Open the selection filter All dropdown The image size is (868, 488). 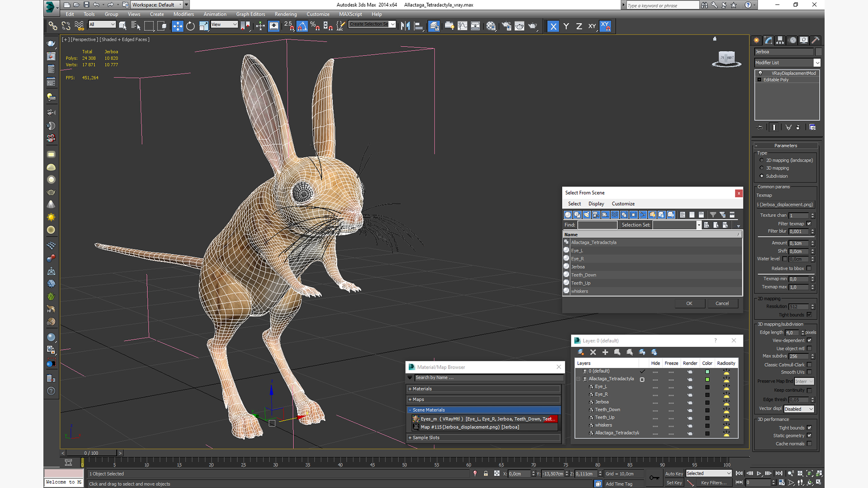pyautogui.click(x=102, y=24)
